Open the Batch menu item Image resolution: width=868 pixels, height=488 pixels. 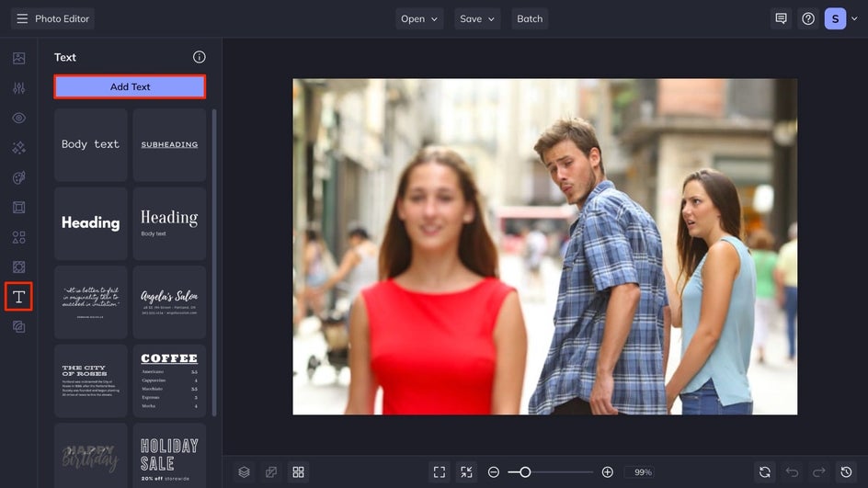pos(530,18)
